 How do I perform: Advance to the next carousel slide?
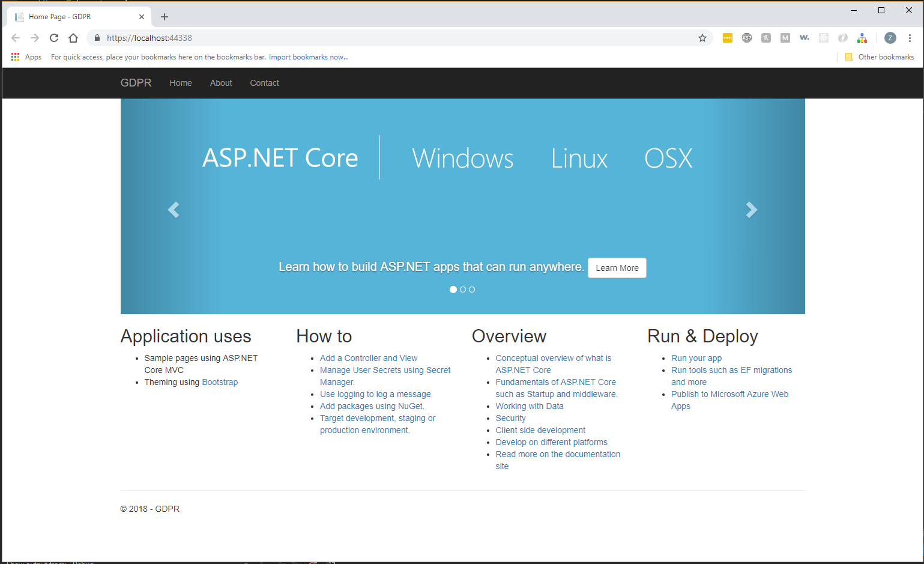[752, 210]
